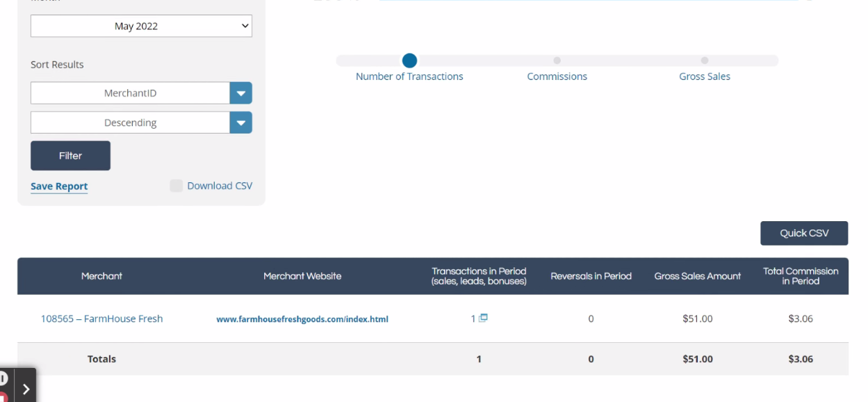This screenshot has height=402, width=868.
Task: Open transaction details popup icon next to 1
Action: click(483, 318)
